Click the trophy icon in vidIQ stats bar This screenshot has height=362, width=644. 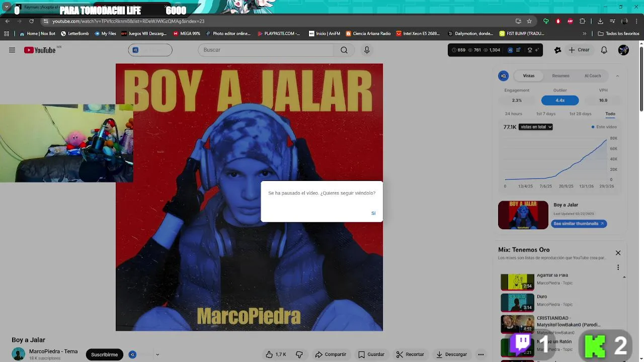click(x=529, y=50)
